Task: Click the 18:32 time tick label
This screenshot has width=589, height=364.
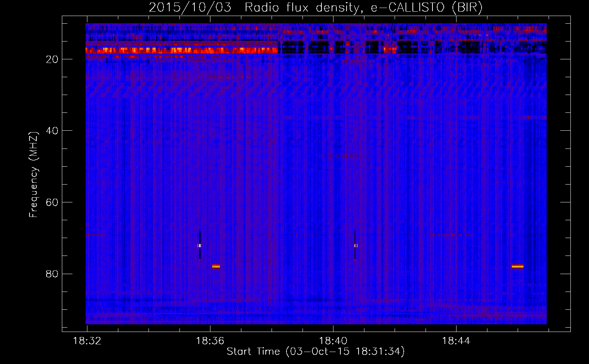Action: point(87,341)
